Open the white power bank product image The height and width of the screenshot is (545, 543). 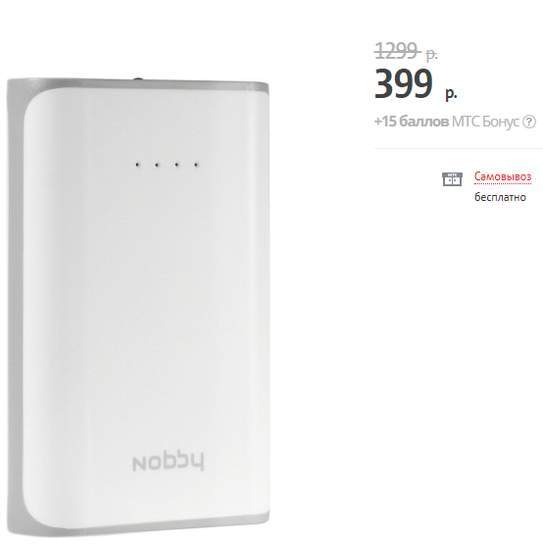(138, 307)
